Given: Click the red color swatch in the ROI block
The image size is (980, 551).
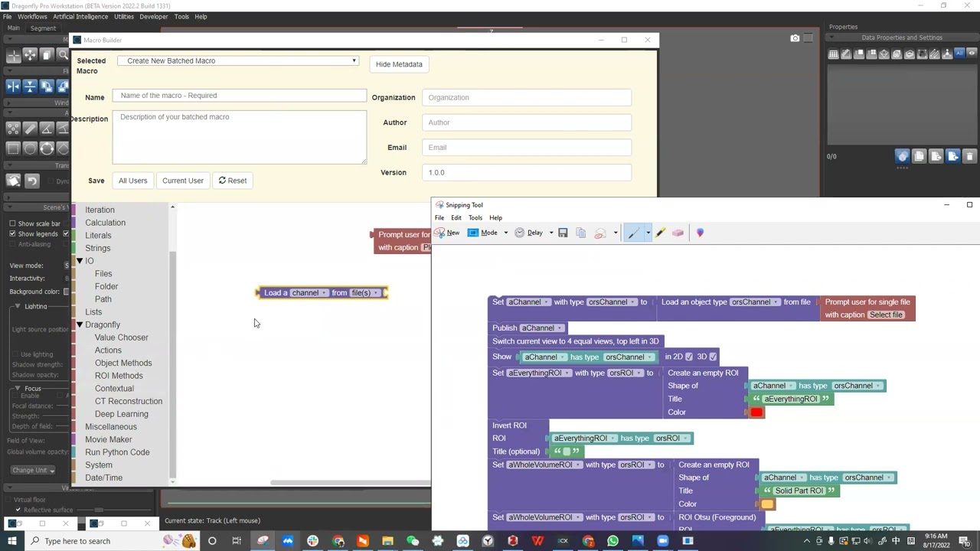Looking at the screenshot, I should [x=756, y=412].
